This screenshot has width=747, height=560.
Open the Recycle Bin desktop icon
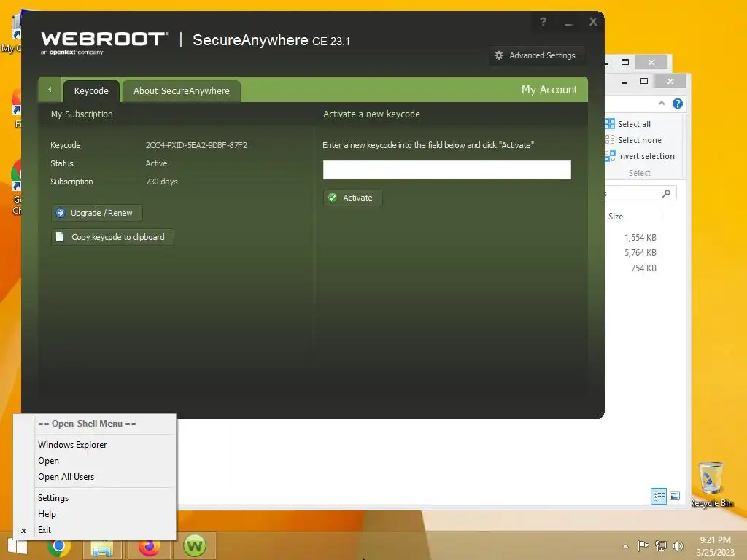711,484
